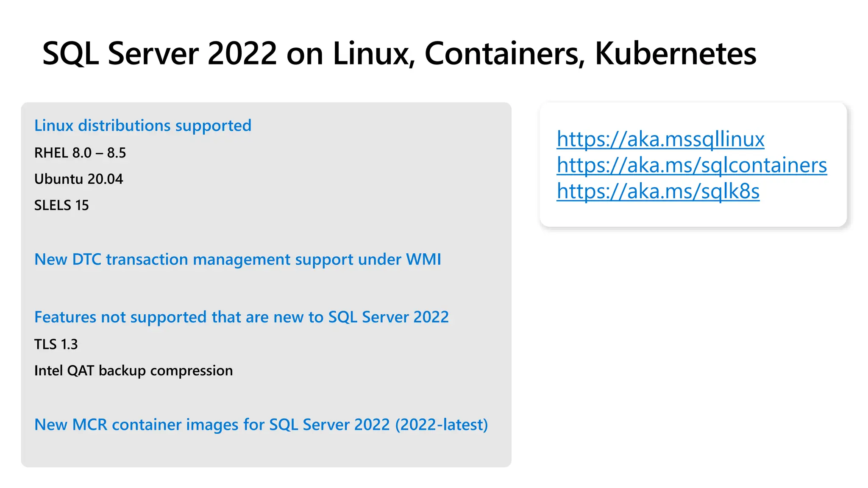
Task: Click the 'Ubuntu 20.04' line
Action: (79, 179)
